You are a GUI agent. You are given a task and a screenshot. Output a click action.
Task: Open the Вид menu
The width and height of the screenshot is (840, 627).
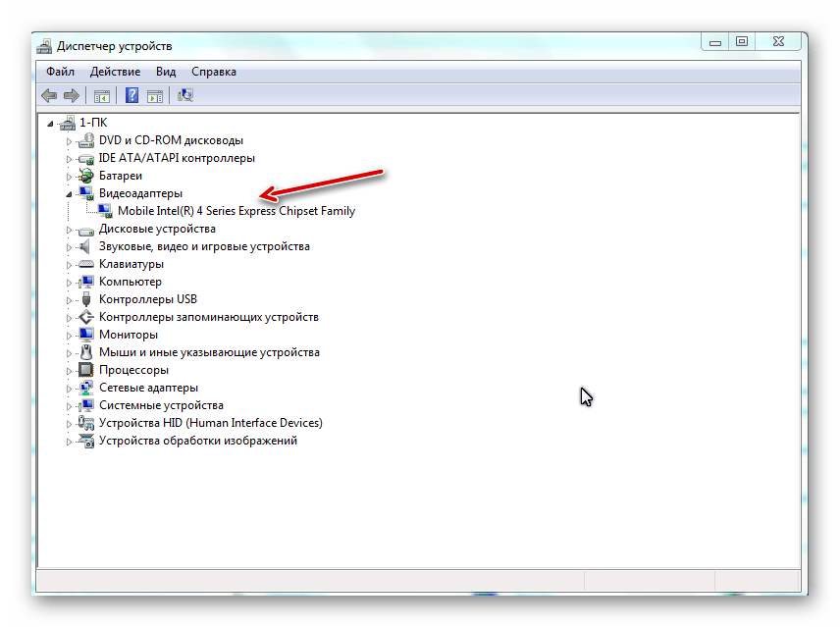[166, 72]
